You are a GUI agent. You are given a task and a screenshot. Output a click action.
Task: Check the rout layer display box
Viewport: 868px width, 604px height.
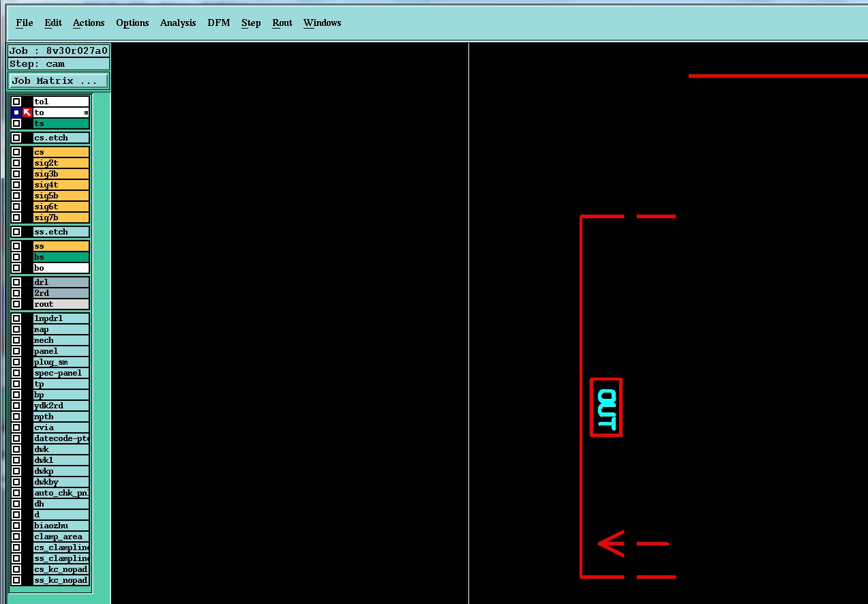(x=16, y=304)
